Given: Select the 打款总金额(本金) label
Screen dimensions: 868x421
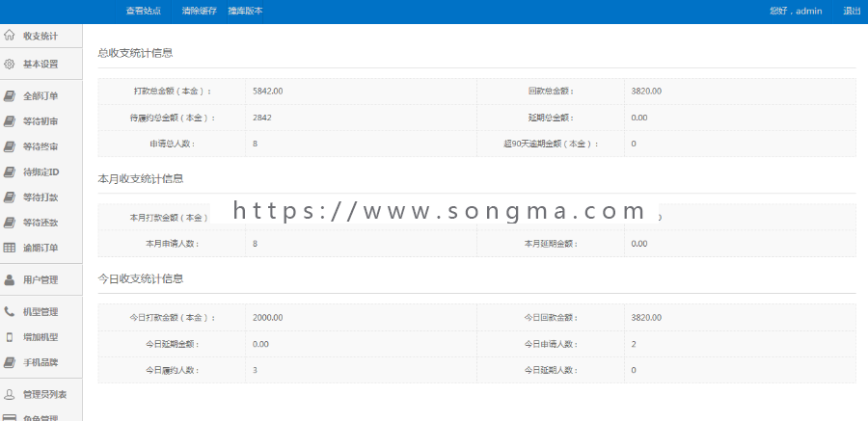Looking at the screenshot, I should tap(173, 92).
